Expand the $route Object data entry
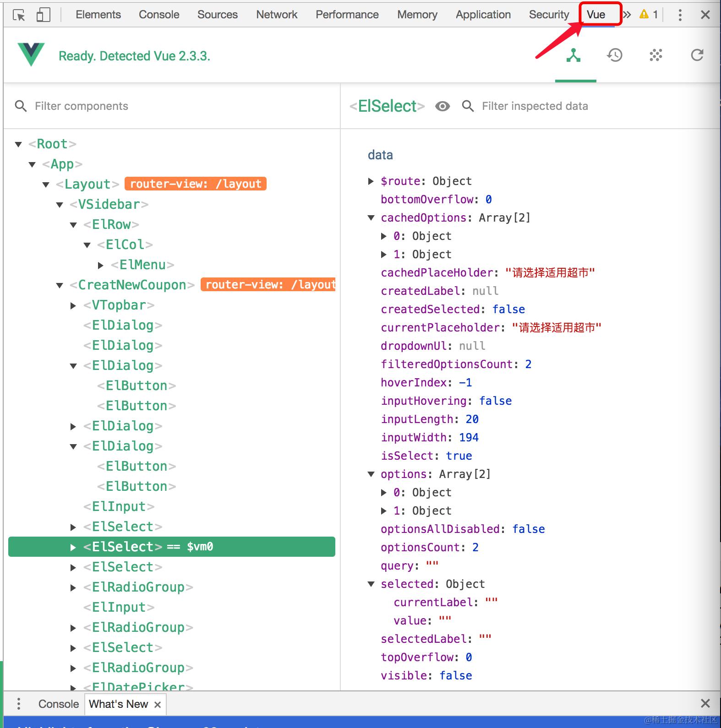 point(371,181)
